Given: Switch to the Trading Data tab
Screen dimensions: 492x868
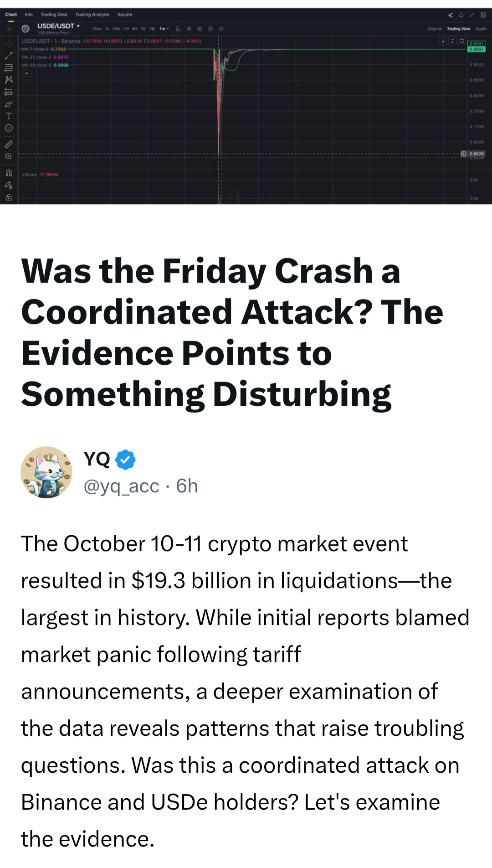Looking at the screenshot, I should click(54, 15).
